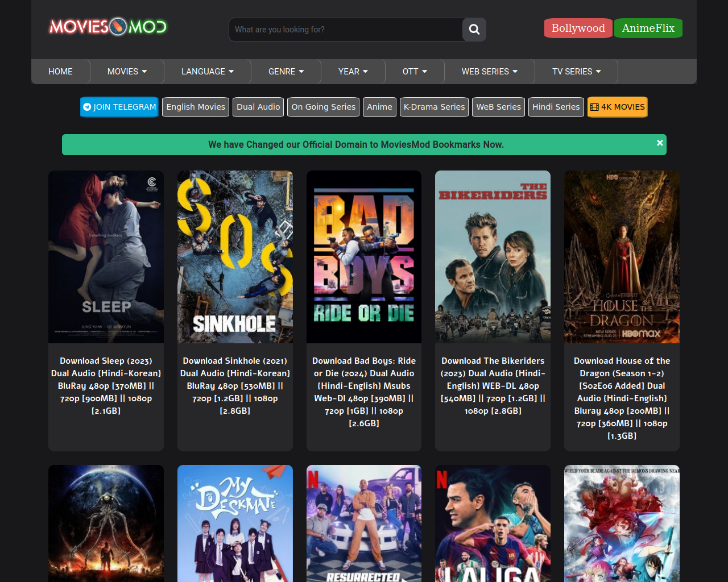
Task: Open the Anime tag
Action: (x=379, y=107)
